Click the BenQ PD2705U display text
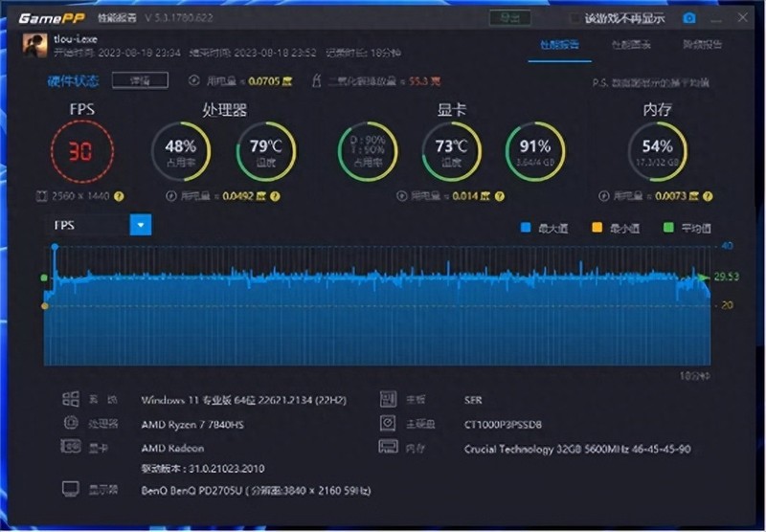The height and width of the screenshot is (532, 766). [x=256, y=491]
